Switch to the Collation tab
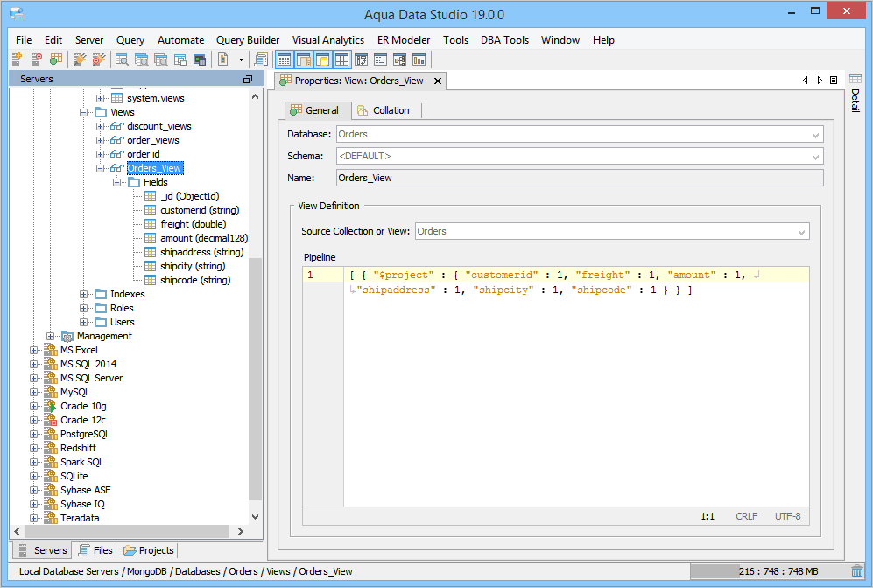 click(x=390, y=110)
